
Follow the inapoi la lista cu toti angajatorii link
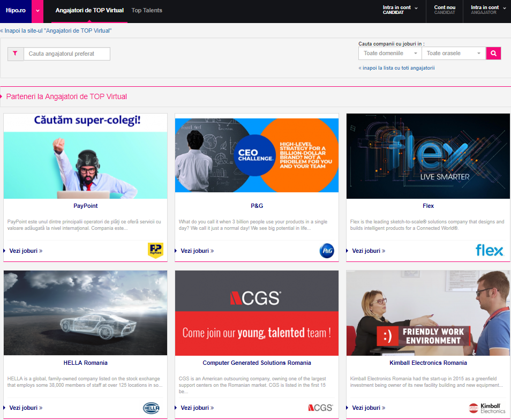[x=396, y=68]
